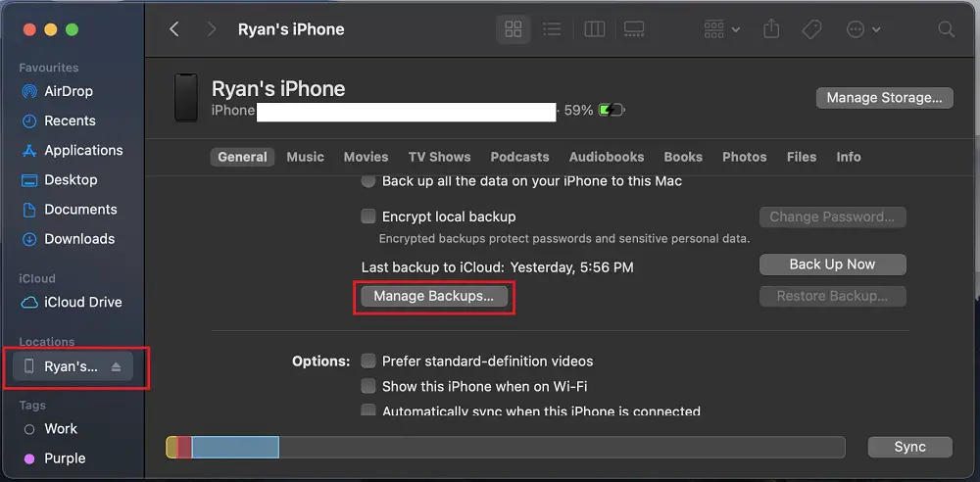Switch to list view
The height and width of the screenshot is (482, 980).
coord(552,28)
